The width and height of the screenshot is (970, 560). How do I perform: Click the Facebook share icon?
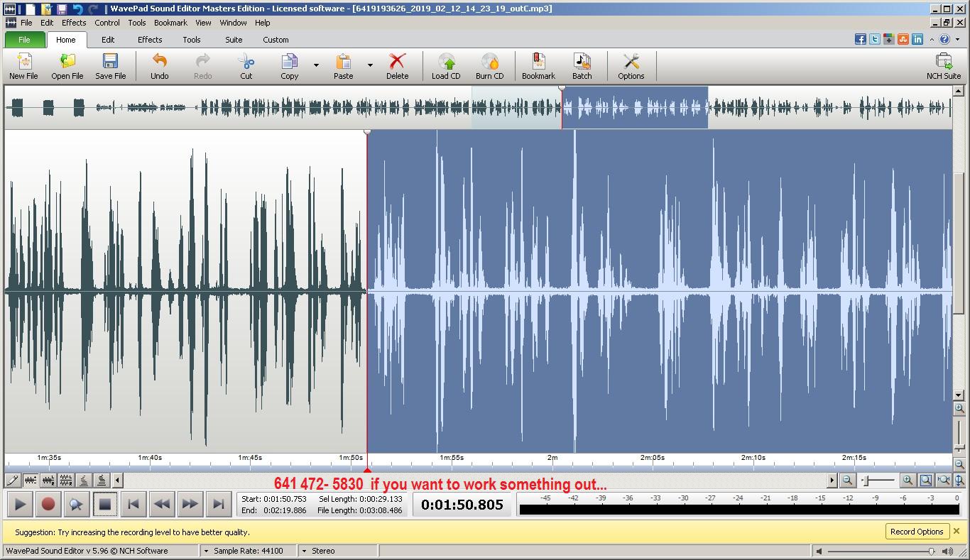(861, 40)
